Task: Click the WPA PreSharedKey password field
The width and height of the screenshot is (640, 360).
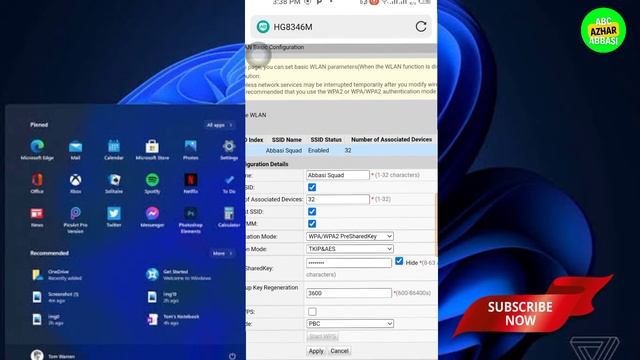Action: point(349,263)
